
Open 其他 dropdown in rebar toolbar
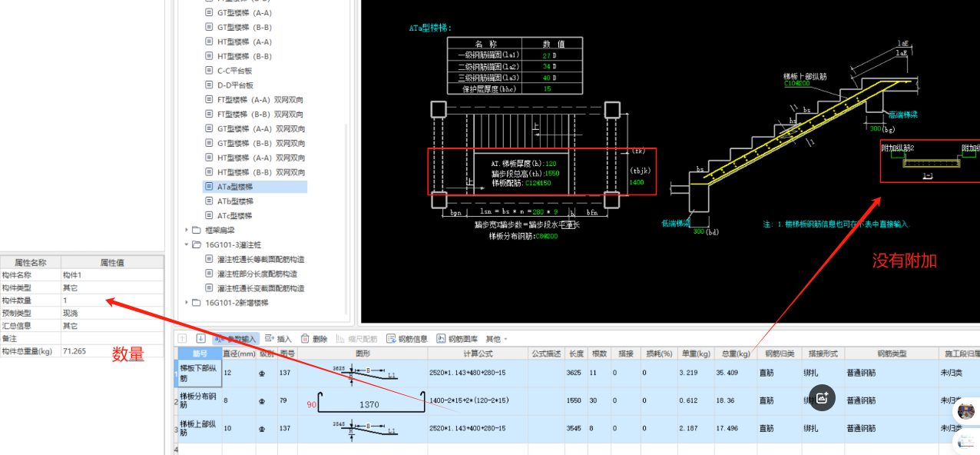497,338
